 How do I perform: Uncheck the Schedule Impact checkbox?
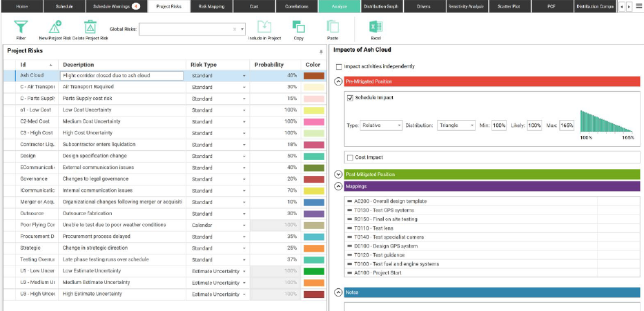[350, 98]
